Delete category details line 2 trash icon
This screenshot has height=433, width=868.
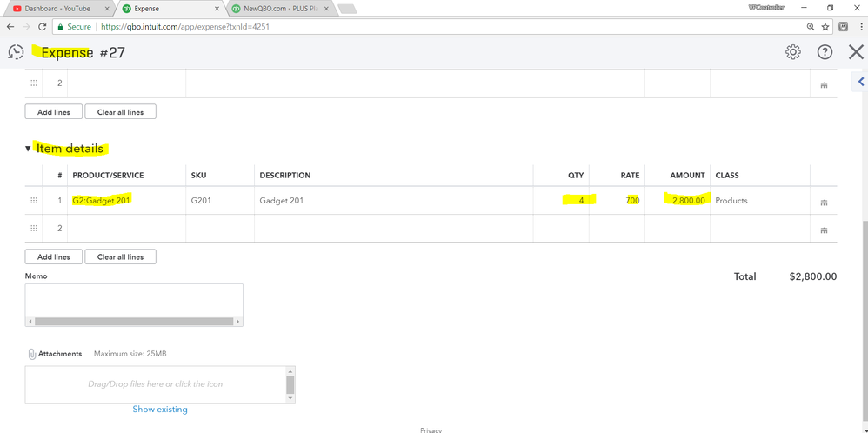tap(824, 85)
